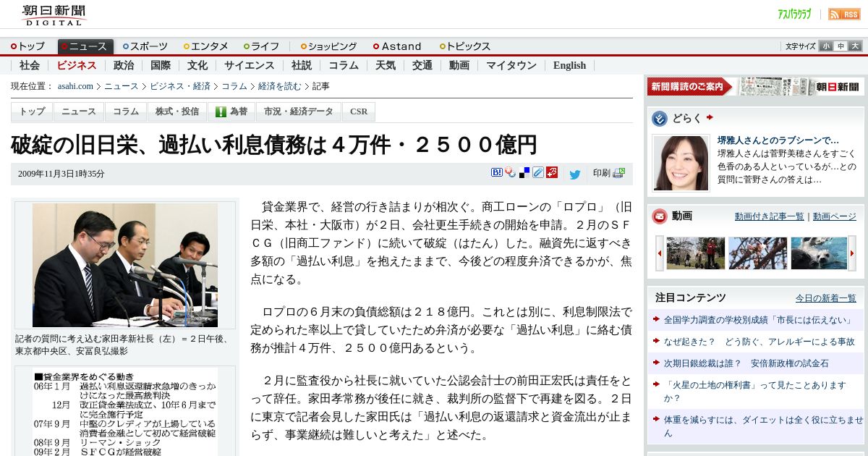Open the ライフ main tab
The image size is (868, 456).
(262, 46)
